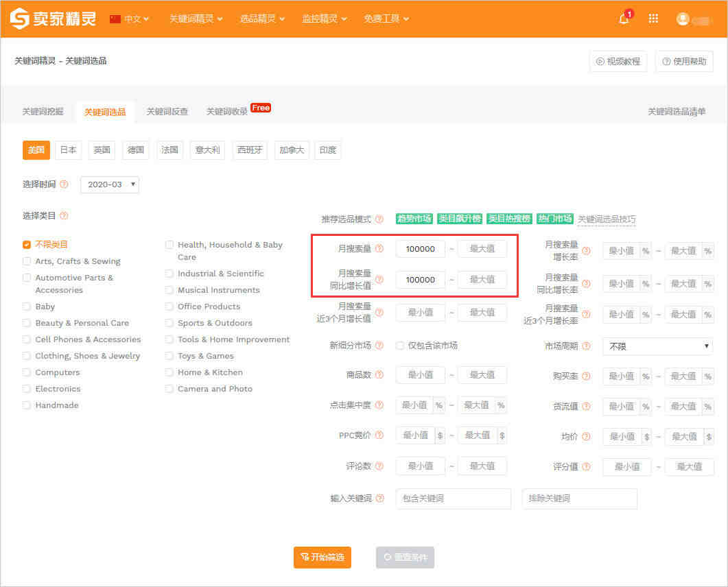The image size is (728, 587).
Task: Click help icon next to 选择时间
Action: click(64, 184)
